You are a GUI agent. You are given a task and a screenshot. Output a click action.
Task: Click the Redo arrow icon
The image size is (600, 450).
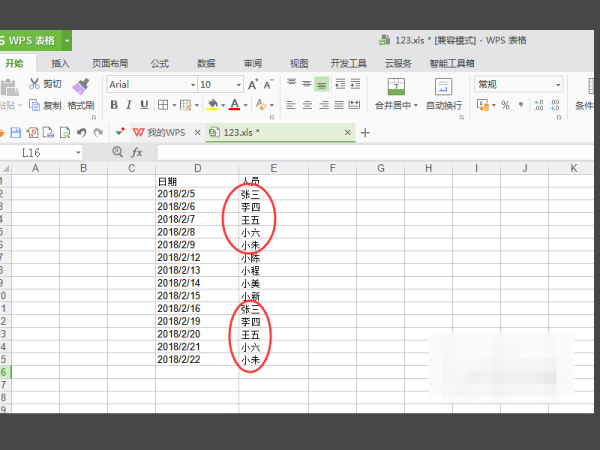point(98,132)
